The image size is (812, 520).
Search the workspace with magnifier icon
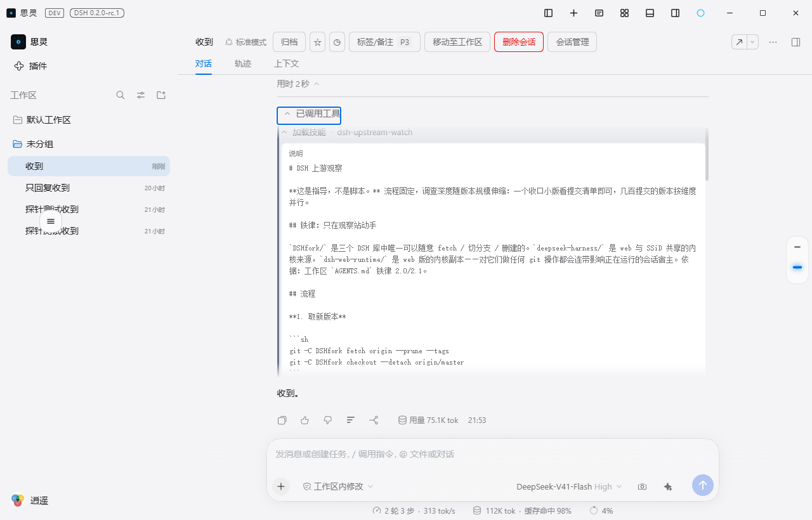click(121, 95)
